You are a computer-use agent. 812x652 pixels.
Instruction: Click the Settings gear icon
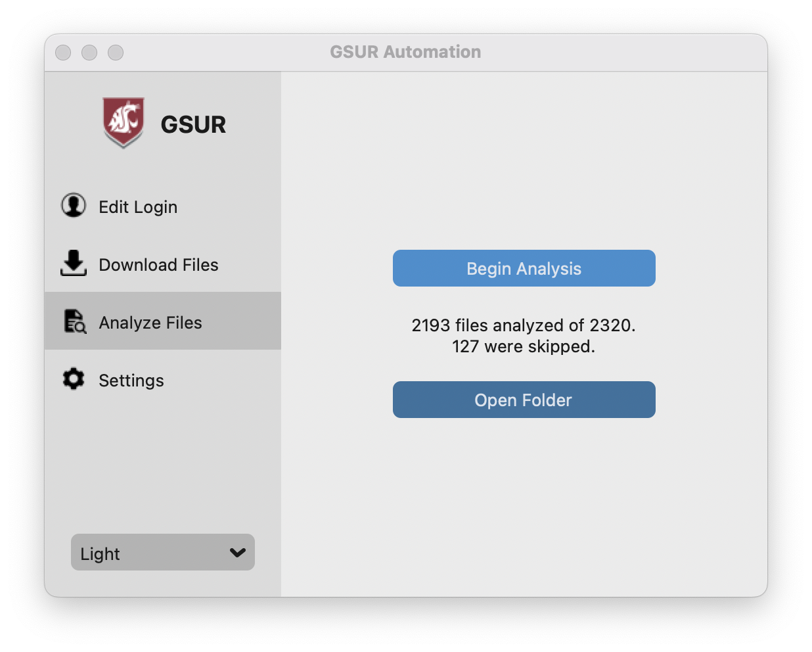[74, 379]
